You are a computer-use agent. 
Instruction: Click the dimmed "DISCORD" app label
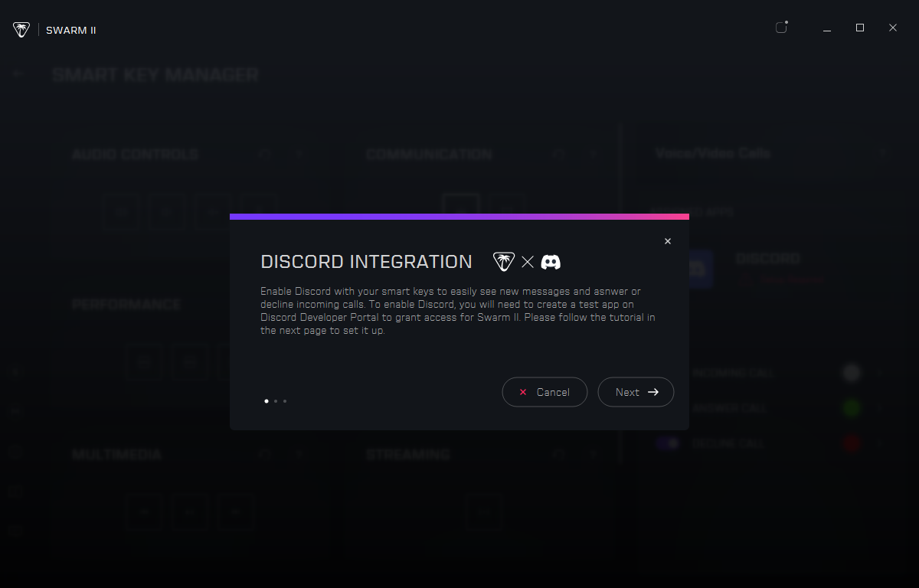767,259
